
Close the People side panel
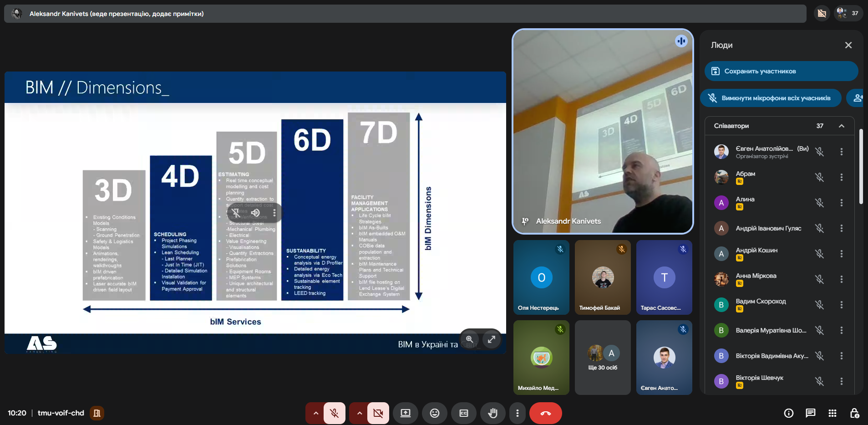click(848, 45)
